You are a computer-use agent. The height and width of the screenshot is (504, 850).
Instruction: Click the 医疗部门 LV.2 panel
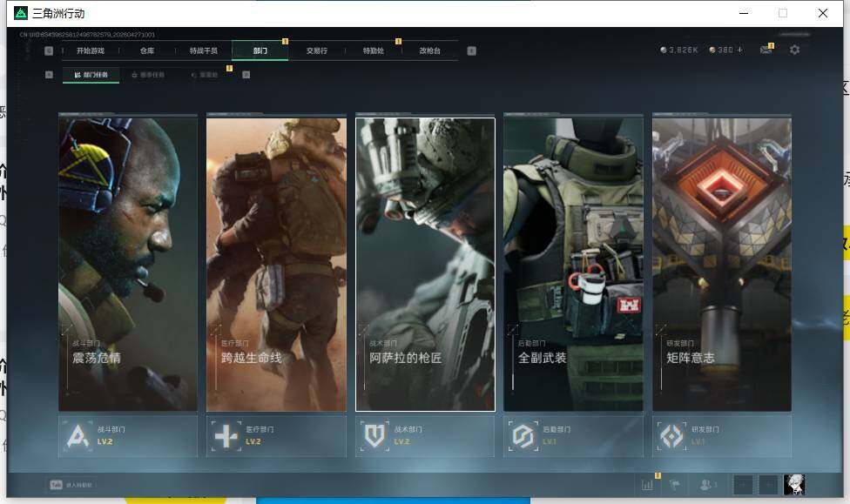coord(276,436)
